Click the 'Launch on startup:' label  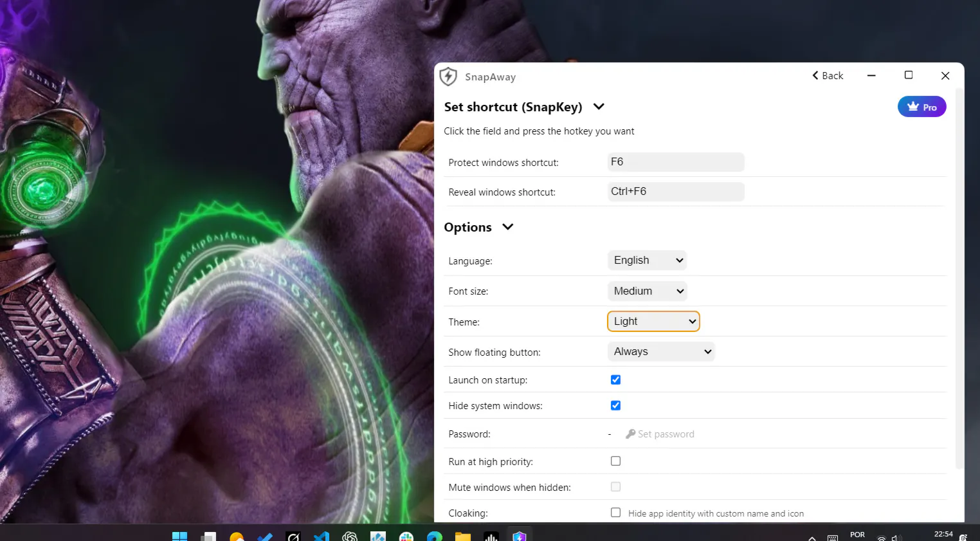(487, 380)
